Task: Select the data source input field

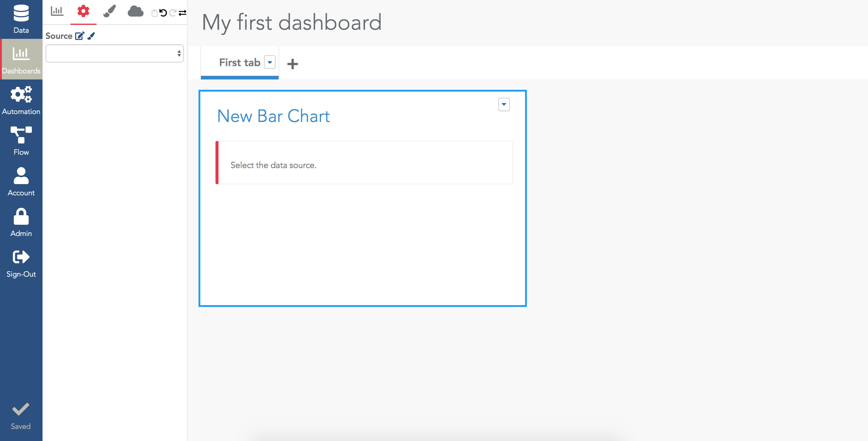Action: [x=113, y=53]
